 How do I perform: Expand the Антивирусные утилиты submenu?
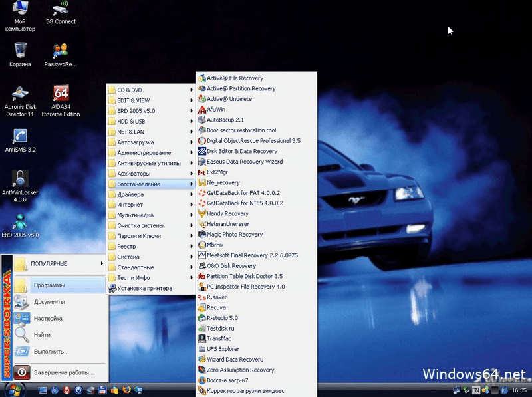pyautogui.click(x=151, y=163)
